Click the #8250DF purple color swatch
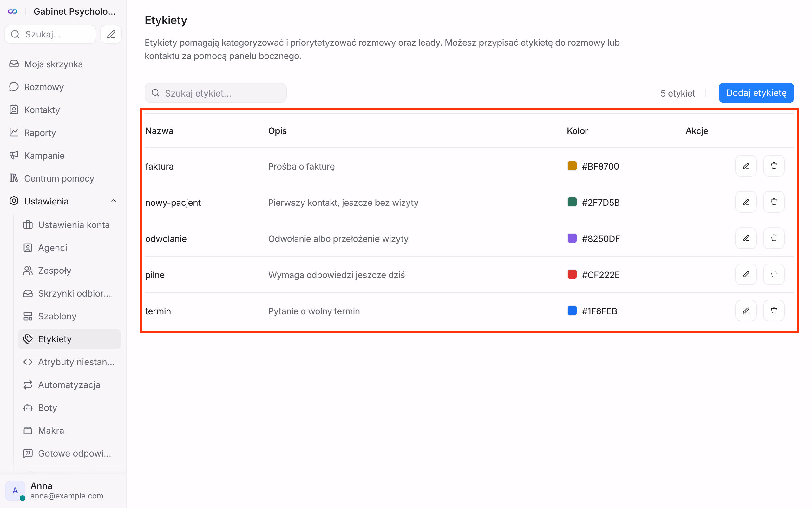This screenshot has height=508, width=812. click(572, 238)
